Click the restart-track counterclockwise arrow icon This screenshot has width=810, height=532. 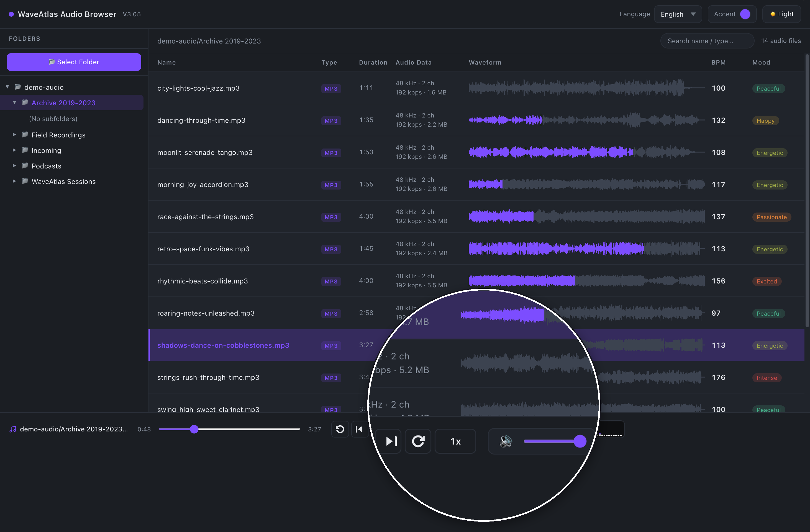340,429
